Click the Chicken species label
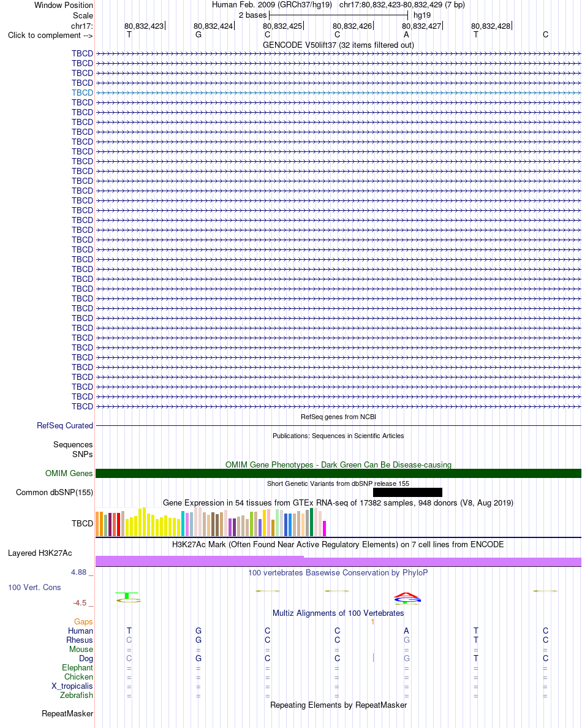This screenshot has width=582, height=728. (78, 677)
